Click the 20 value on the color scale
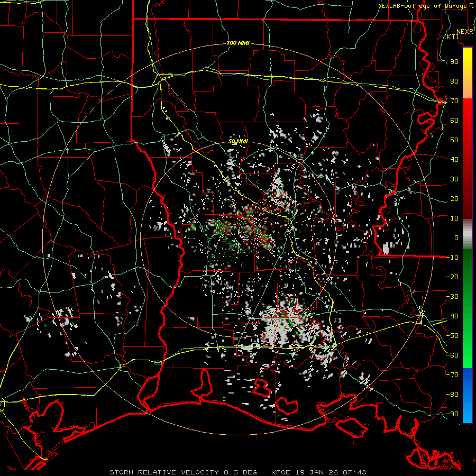Viewport: 476px width, 476px height. (x=454, y=199)
